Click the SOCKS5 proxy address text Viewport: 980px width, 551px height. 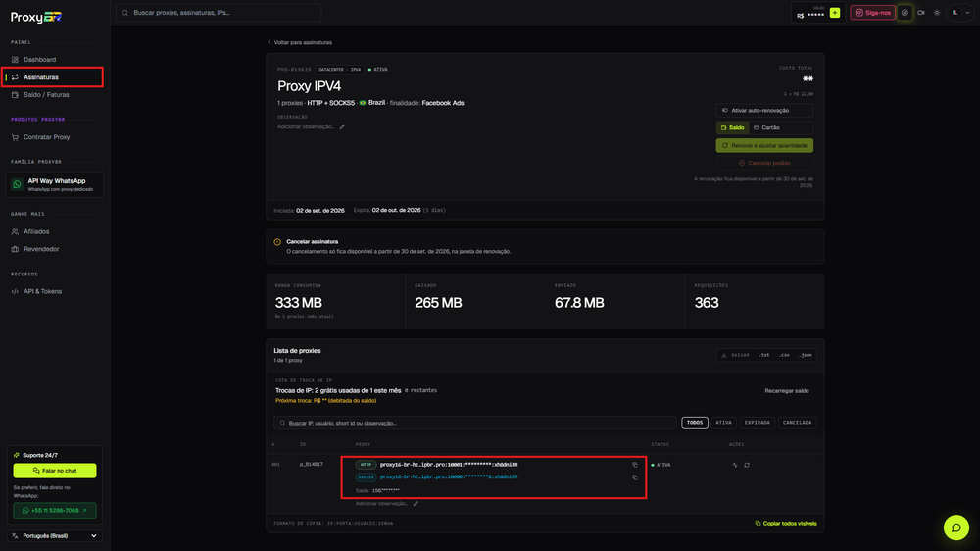coord(449,477)
